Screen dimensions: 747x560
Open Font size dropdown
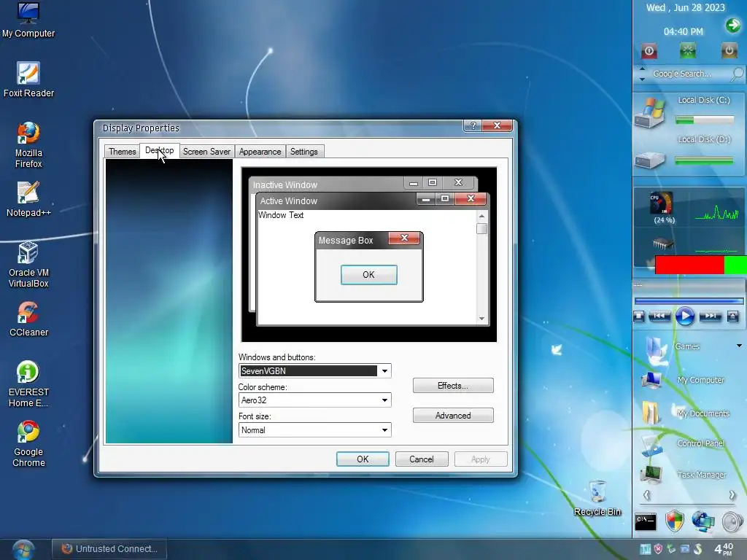[x=314, y=430]
